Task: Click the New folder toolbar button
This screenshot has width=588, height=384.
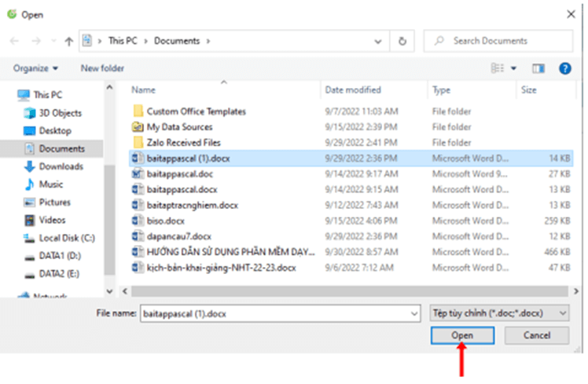Action: pyautogui.click(x=102, y=68)
